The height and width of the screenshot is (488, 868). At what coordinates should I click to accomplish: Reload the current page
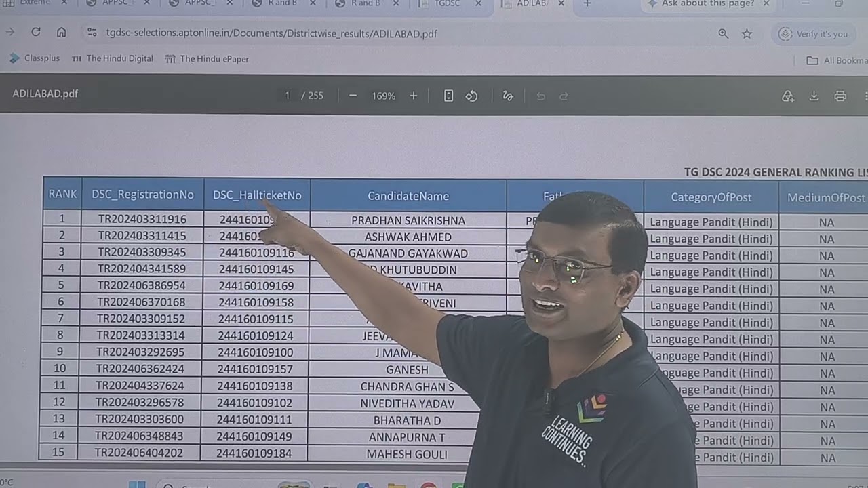[x=36, y=33]
